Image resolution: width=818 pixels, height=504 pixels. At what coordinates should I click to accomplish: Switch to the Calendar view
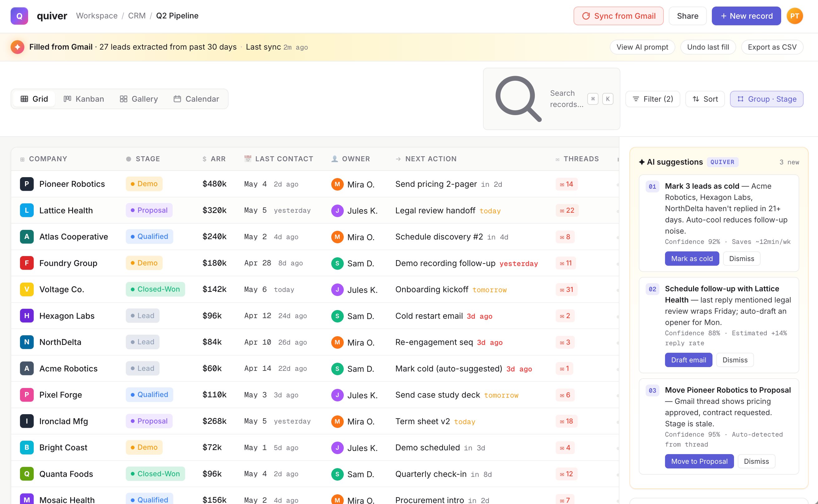click(x=196, y=99)
